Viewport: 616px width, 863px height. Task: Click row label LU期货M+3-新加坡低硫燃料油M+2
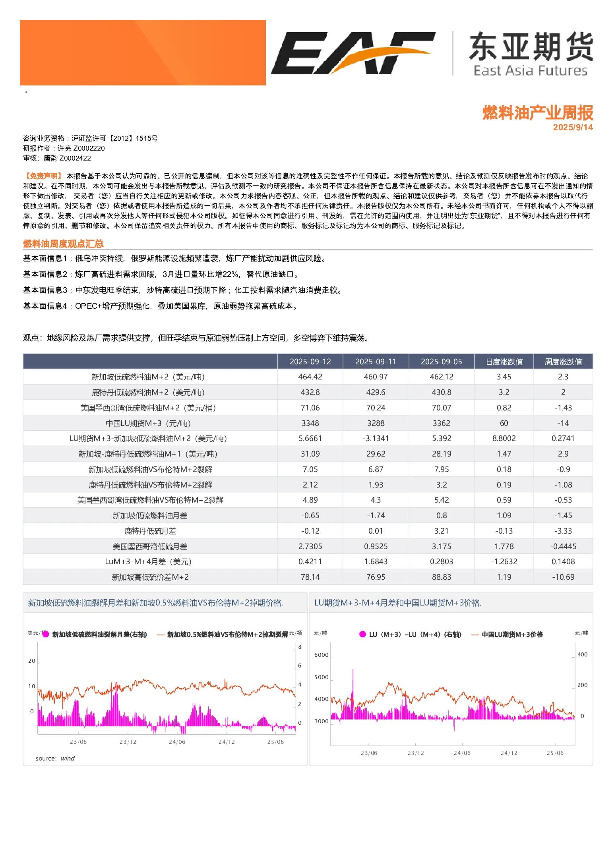pos(150,438)
